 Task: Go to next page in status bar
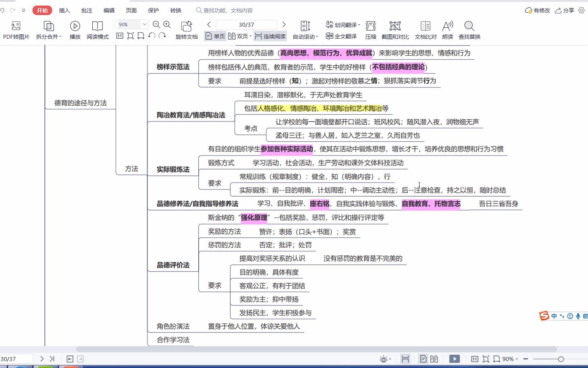tap(42, 359)
